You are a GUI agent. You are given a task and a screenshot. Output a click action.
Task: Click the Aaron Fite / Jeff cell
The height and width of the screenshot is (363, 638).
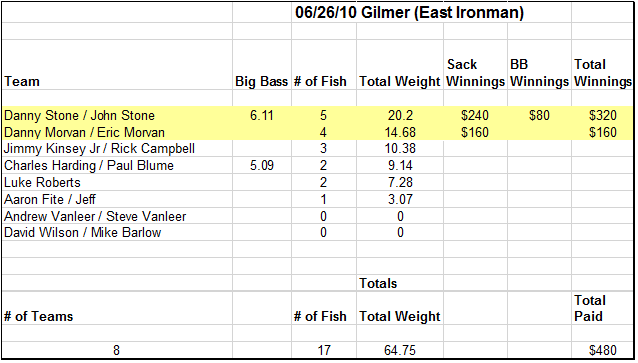(x=117, y=199)
